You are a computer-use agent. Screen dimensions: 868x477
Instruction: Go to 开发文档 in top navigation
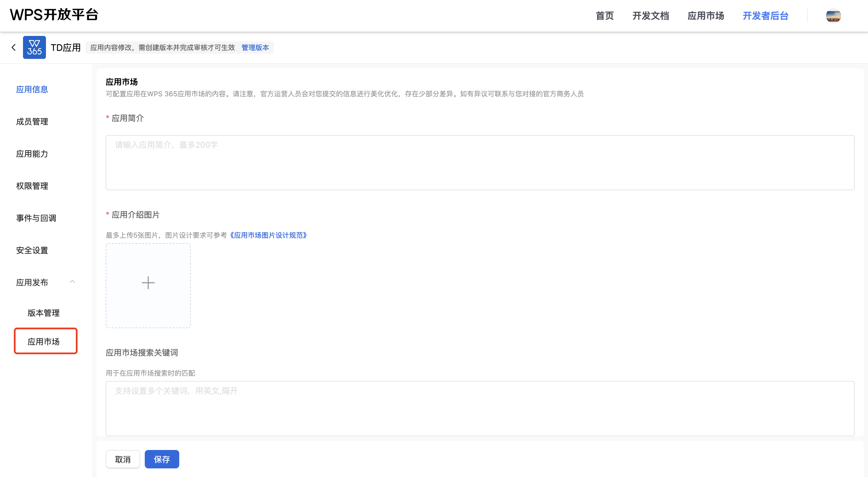pyautogui.click(x=650, y=16)
